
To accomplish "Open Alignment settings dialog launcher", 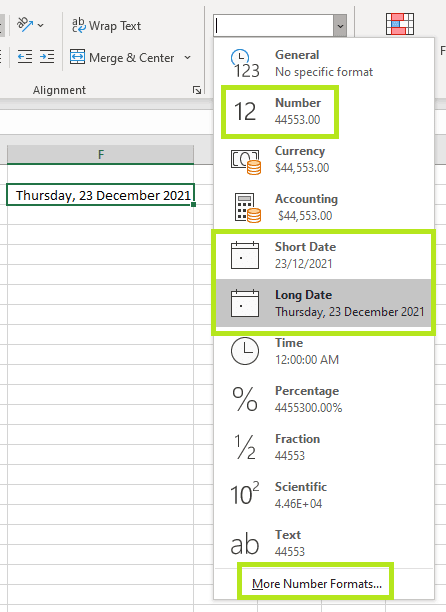I will tap(197, 90).
